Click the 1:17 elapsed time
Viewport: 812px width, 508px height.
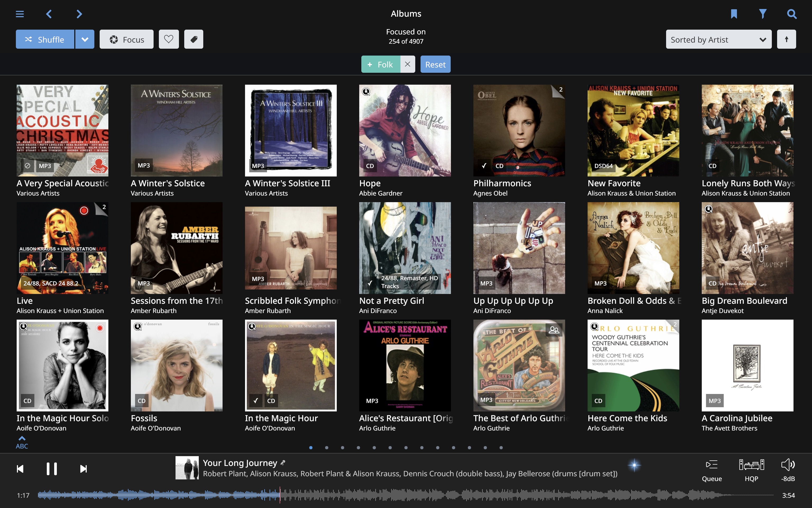(x=23, y=495)
